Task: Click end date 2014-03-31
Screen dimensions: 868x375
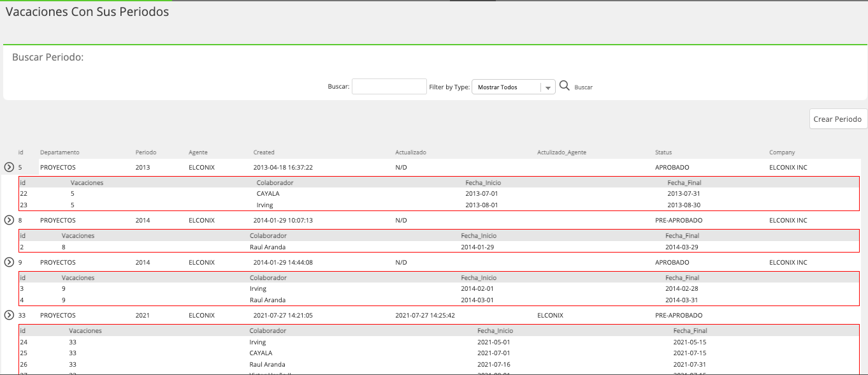Action: pyautogui.click(x=682, y=300)
